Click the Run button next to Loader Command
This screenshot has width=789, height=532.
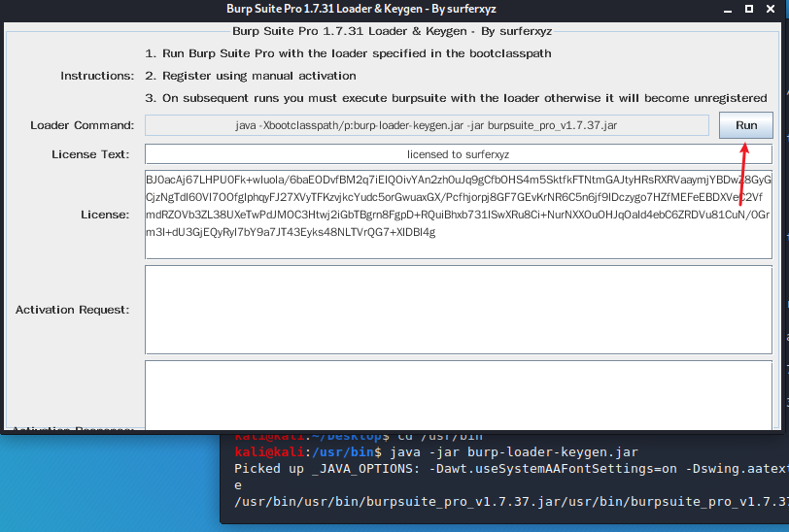pos(745,125)
